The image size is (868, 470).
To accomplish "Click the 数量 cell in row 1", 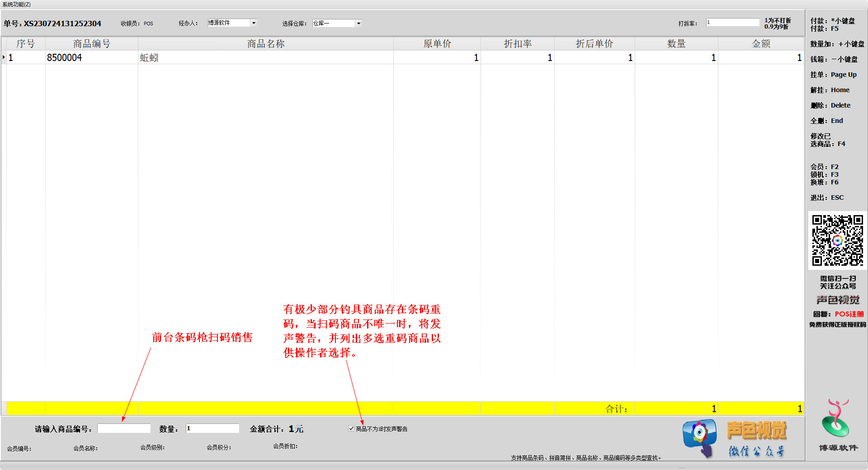I will coord(676,58).
